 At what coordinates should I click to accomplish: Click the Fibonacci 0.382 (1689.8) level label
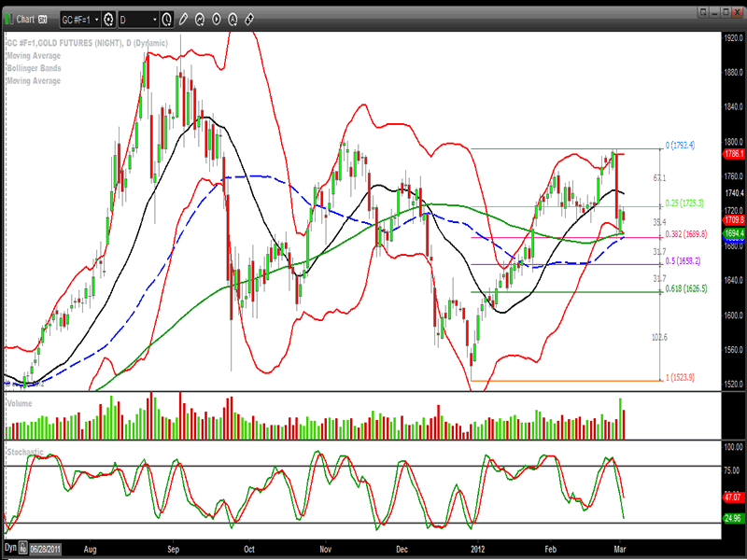click(686, 234)
